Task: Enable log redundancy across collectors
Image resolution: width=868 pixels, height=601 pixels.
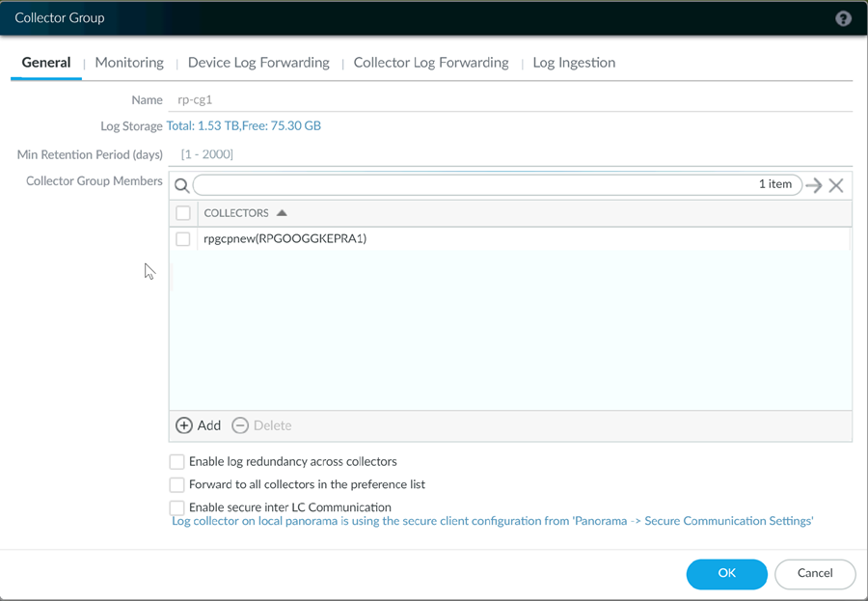Action: (177, 462)
